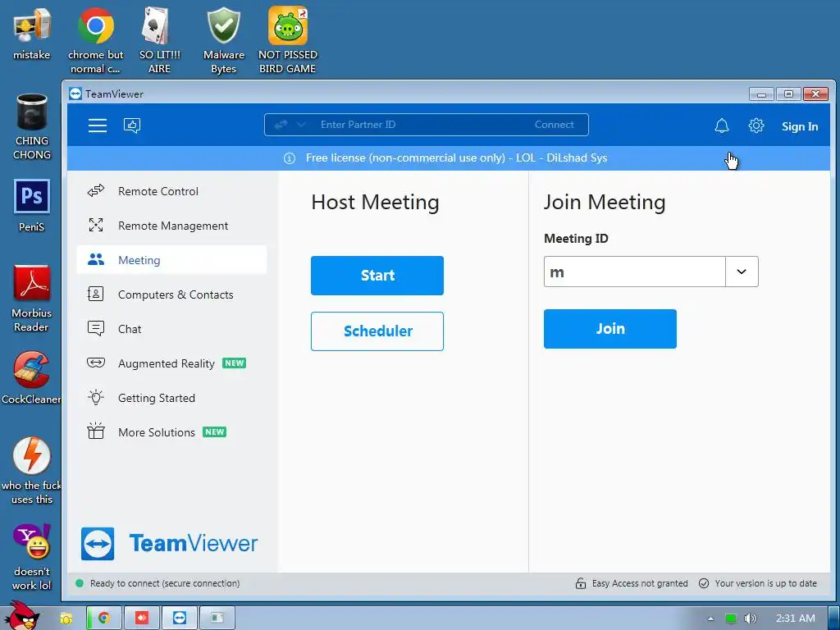Click 'Easy Access not granted' status text

[640, 583]
